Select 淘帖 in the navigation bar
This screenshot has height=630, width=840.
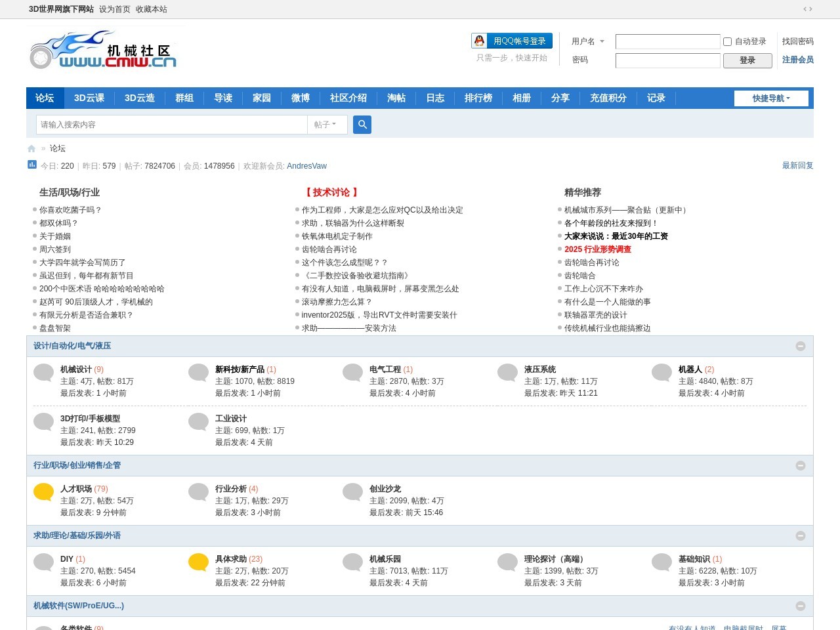(396, 98)
